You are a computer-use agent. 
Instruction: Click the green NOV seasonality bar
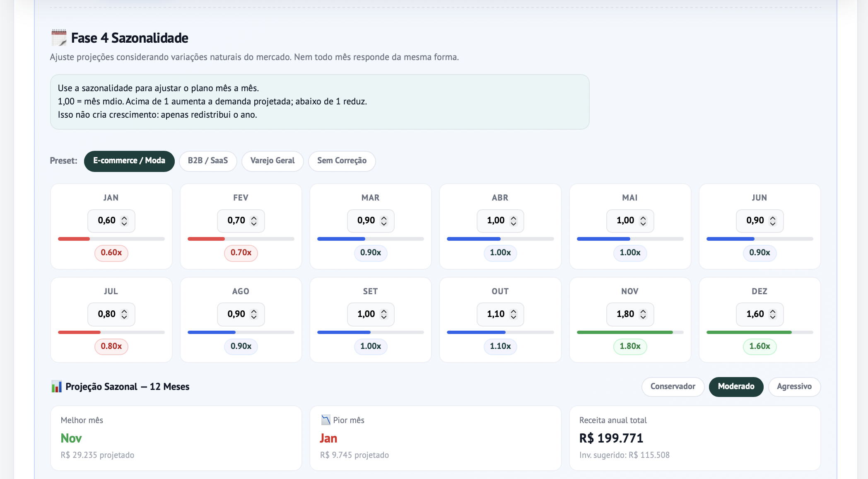624,332
